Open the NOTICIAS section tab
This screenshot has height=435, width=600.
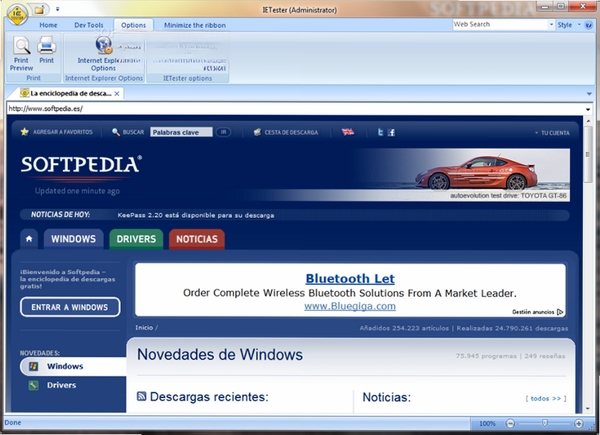197,239
